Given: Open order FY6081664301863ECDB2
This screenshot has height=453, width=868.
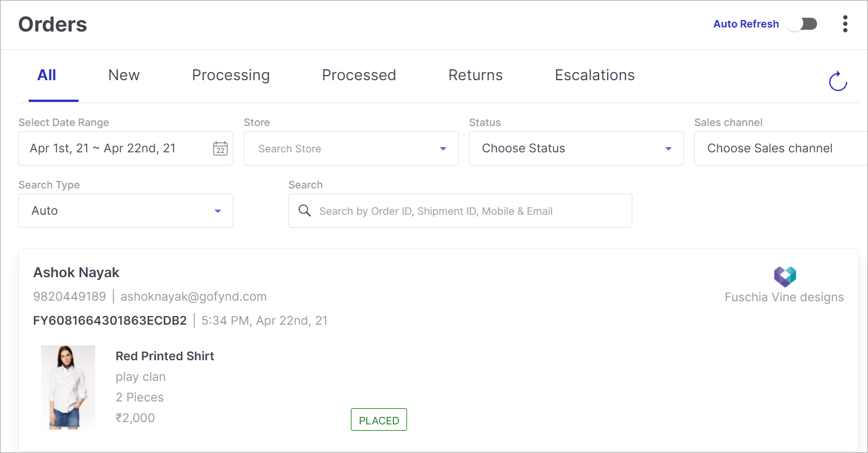Looking at the screenshot, I should point(110,321).
